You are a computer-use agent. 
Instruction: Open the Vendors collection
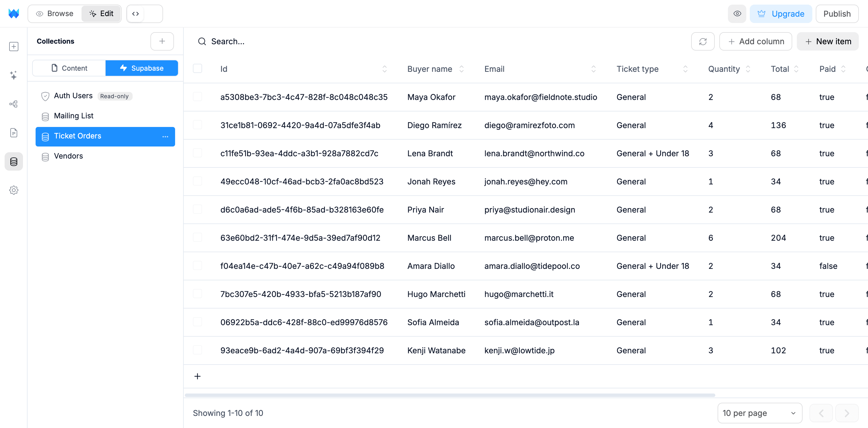(x=105, y=156)
